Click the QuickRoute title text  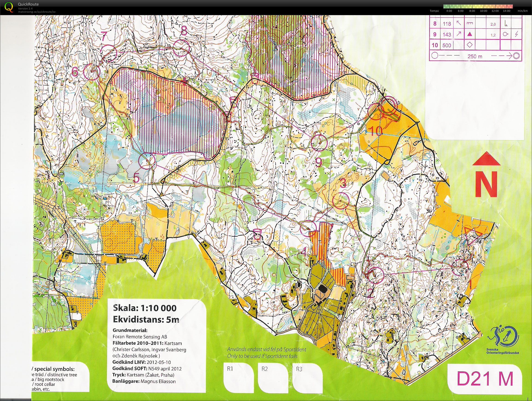(x=28, y=4)
